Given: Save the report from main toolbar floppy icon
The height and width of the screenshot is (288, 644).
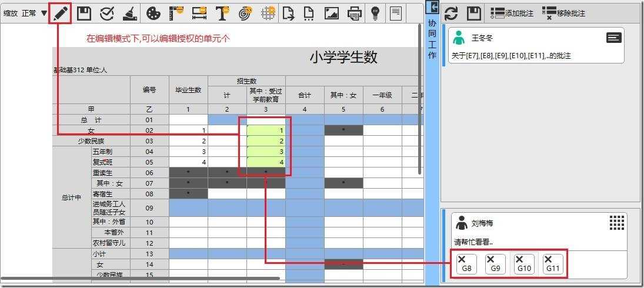Looking at the screenshot, I should pos(84,13).
